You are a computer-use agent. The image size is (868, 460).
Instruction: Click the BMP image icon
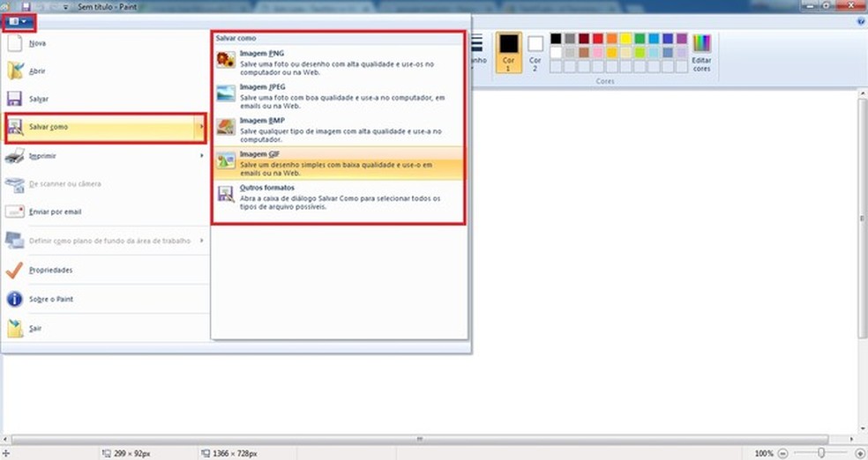point(226,127)
